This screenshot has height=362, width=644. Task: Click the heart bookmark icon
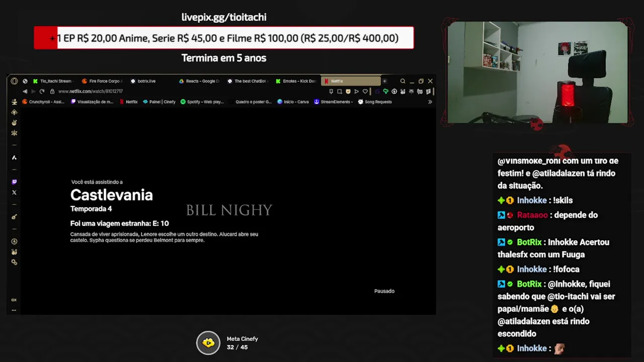365,92
